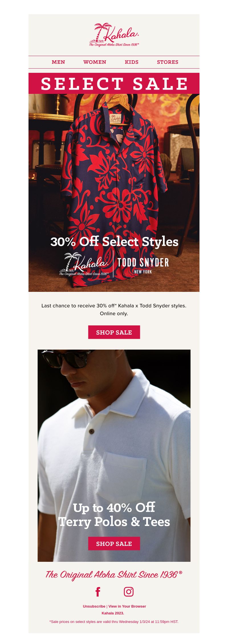Click The Original Aloha Shirt Since 1936 tagline
228x644 pixels.
pos(114,575)
